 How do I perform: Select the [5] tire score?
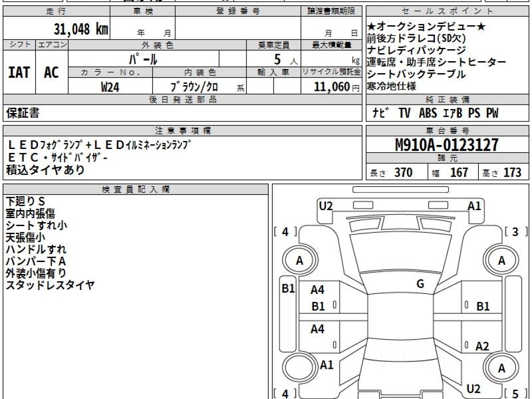pyautogui.click(x=516, y=393)
